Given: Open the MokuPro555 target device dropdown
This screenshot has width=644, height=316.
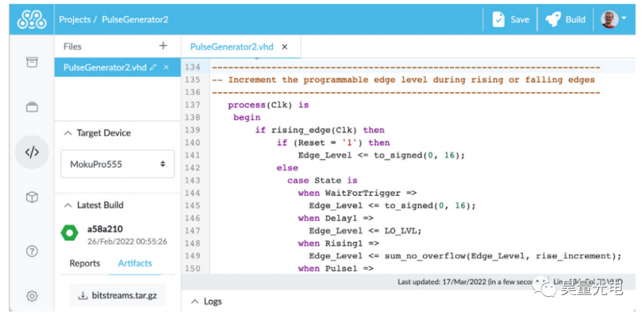Looking at the screenshot, I should pos(117,164).
